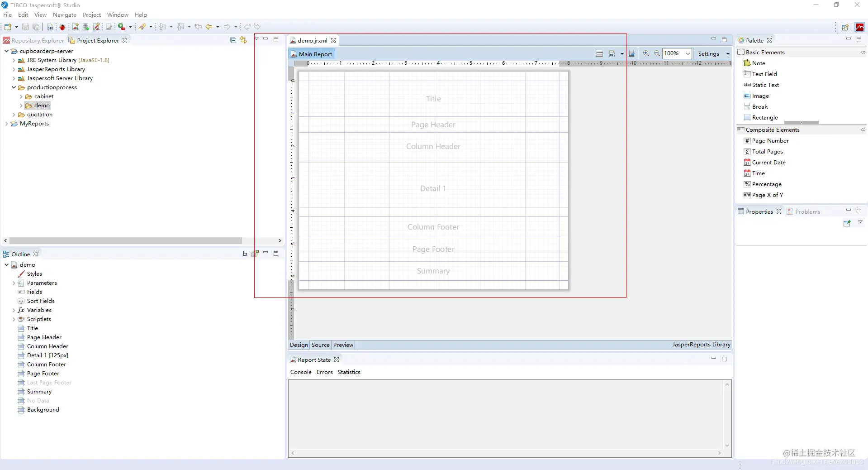Click the zoom out magnifier icon

pyautogui.click(x=657, y=53)
